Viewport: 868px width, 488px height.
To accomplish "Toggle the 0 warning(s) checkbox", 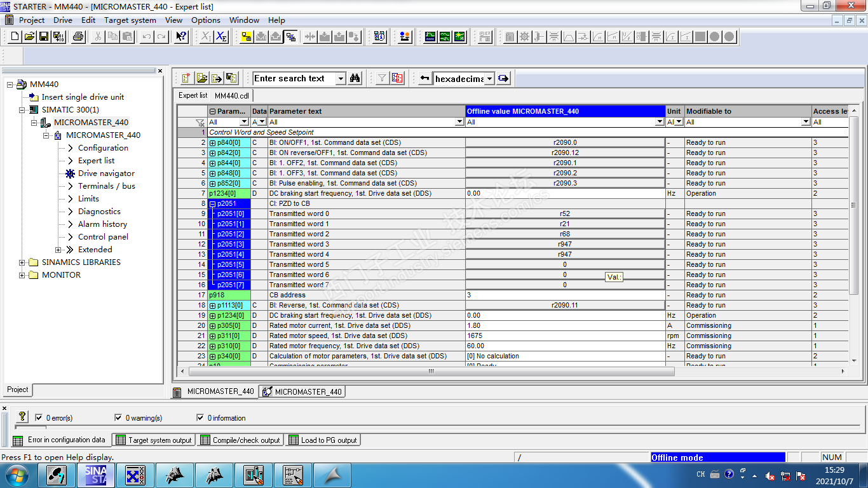I will tap(118, 417).
